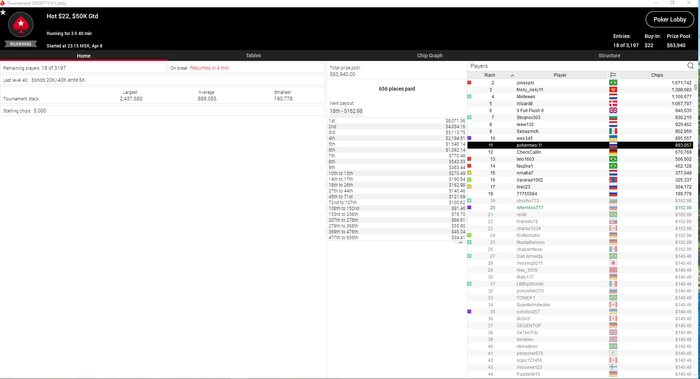
Task: Click the 'Resumes in 4 min' text
Action: [209, 68]
